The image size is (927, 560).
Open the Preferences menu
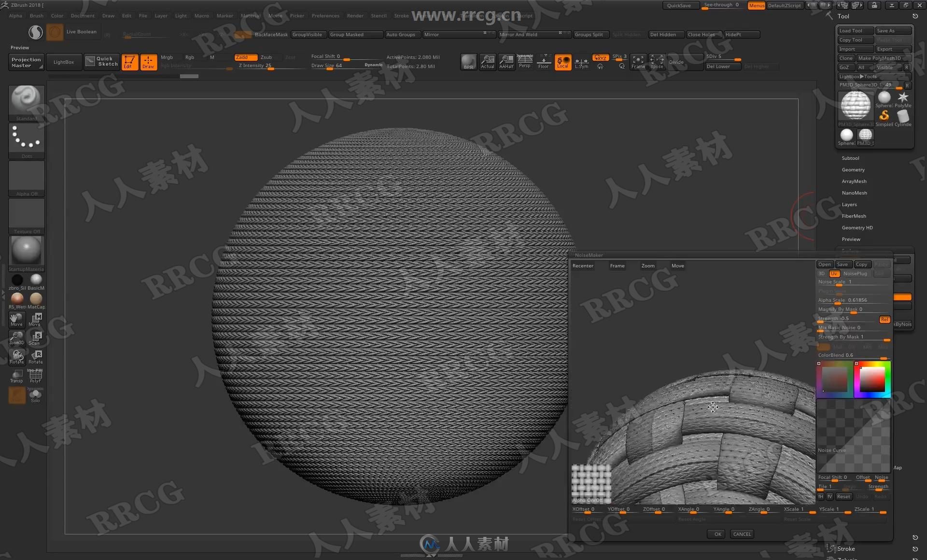[325, 15]
